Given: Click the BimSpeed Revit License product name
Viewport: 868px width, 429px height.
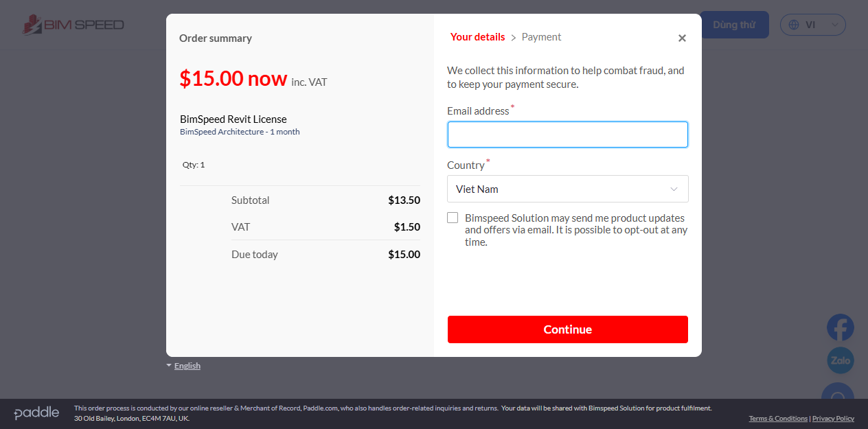Looking at the screenshot, I should 233,119.
